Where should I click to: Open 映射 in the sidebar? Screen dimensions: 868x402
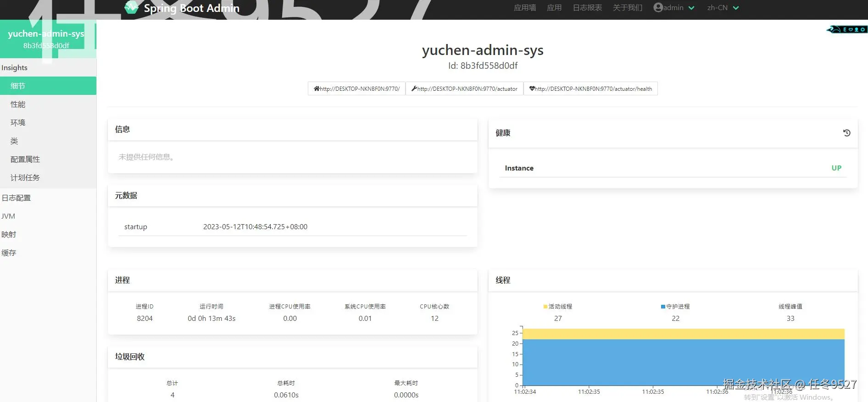click(x=48, y=234)
